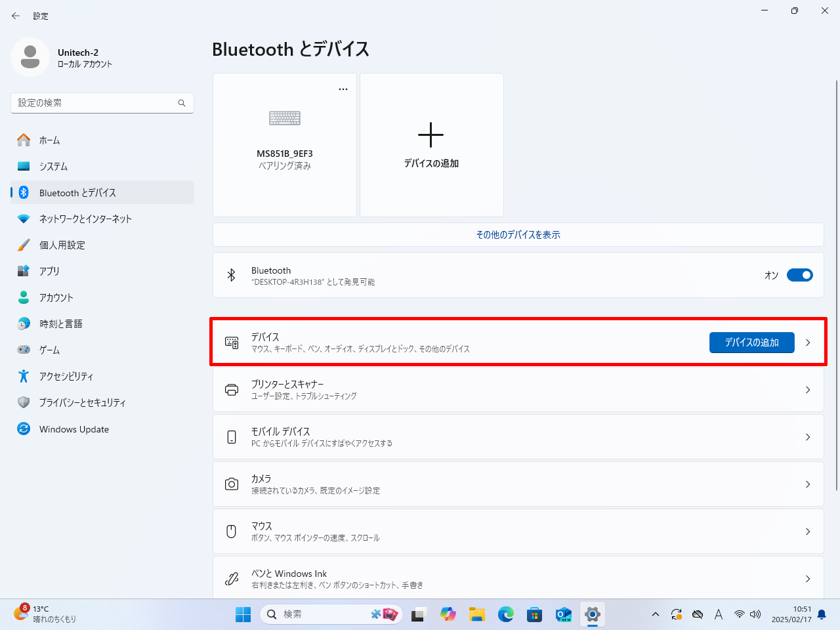Turn off the Bluetooth toggle

coord(800,275)
